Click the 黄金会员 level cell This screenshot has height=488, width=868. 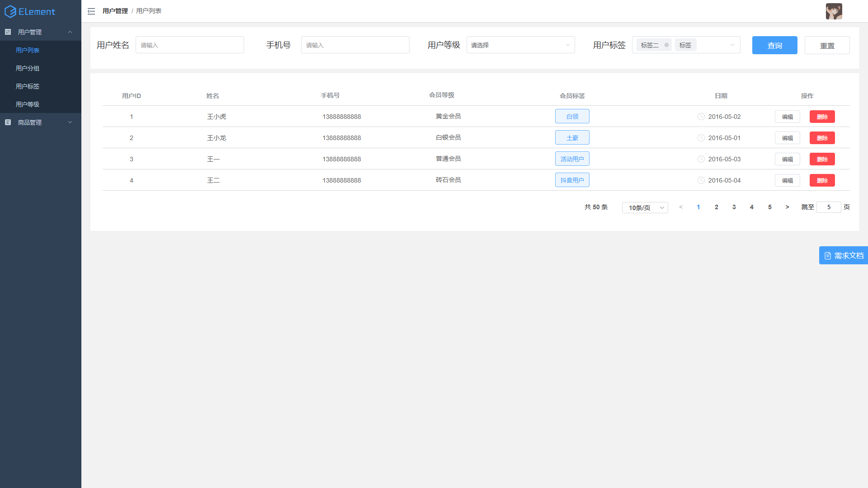[x=448, y=117]
